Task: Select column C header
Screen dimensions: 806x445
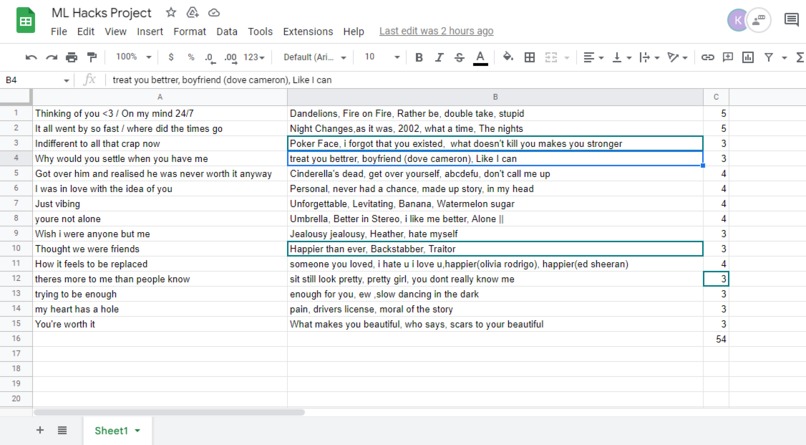Action: (x=716, y=97)
